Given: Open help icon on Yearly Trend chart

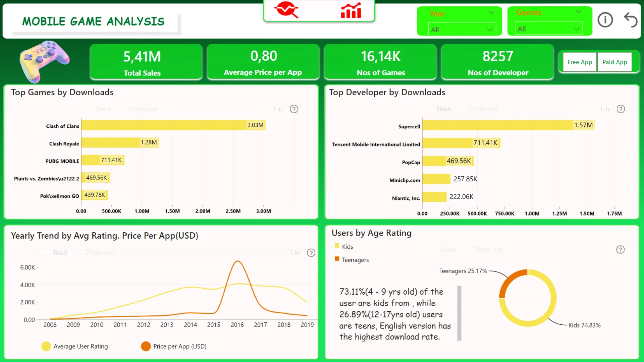Looking at the screenshot, I should pyautogui.click(x=311, y=253).
